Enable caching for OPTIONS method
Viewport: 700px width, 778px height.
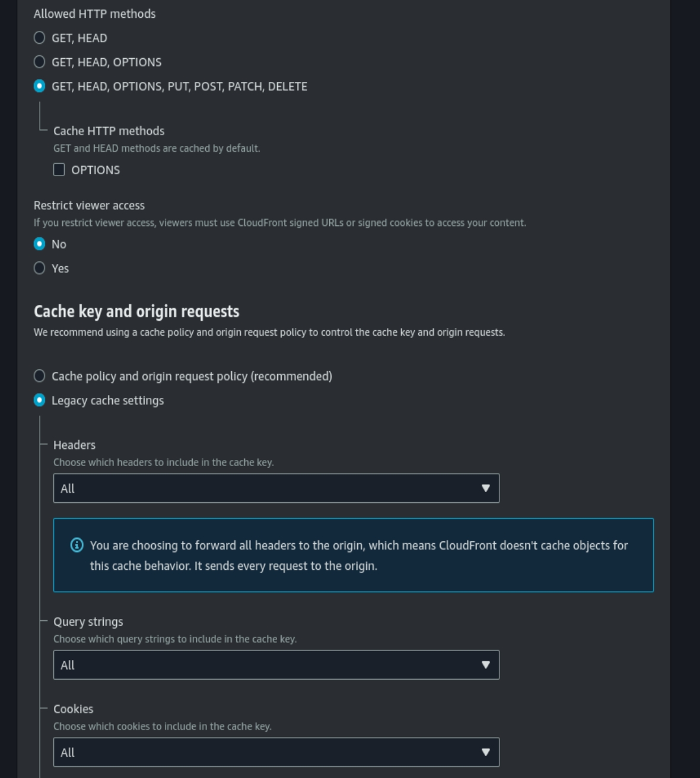click(x=59, y=170)
